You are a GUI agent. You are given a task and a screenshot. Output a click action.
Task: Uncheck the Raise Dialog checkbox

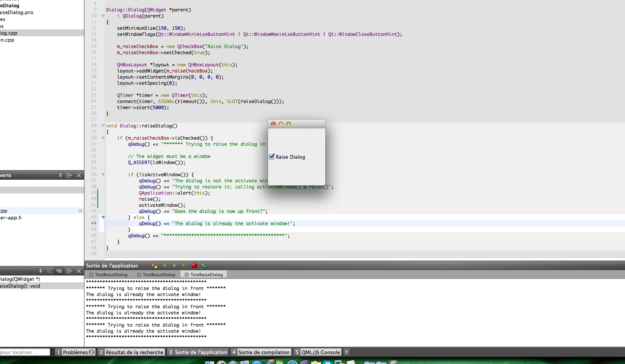point(272,157)
